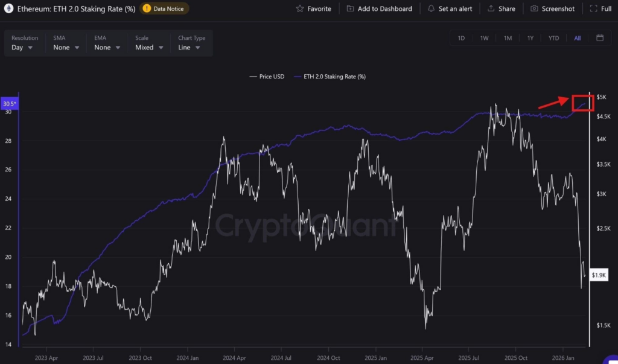Click the Data Notice warning badge
This screenshot has height=364, width=618.
point(164,8)
